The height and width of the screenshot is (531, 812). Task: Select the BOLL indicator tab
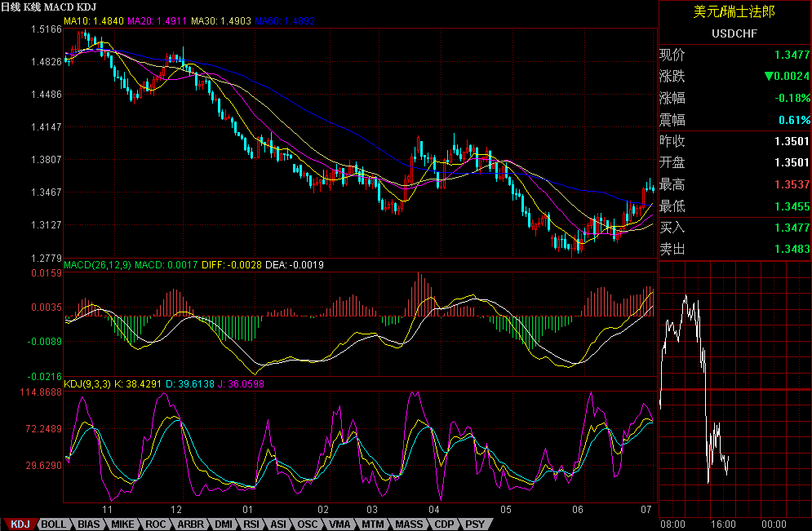53,524
